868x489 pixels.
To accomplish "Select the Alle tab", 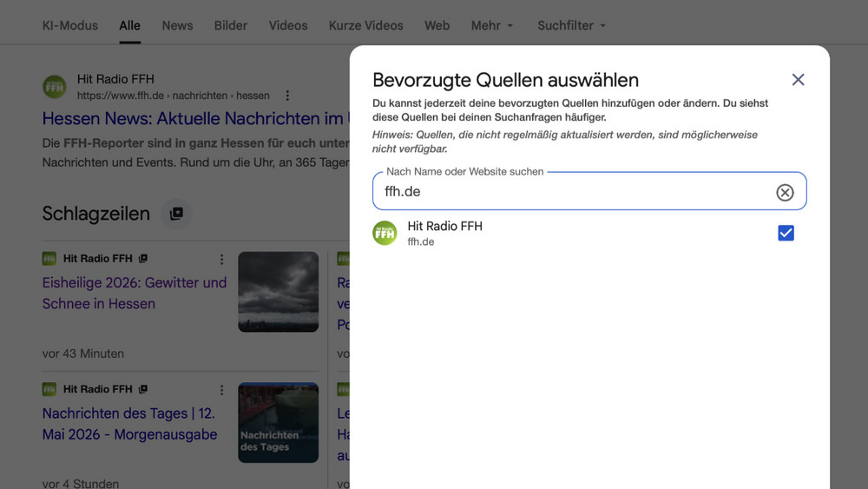I will [129, 25].
